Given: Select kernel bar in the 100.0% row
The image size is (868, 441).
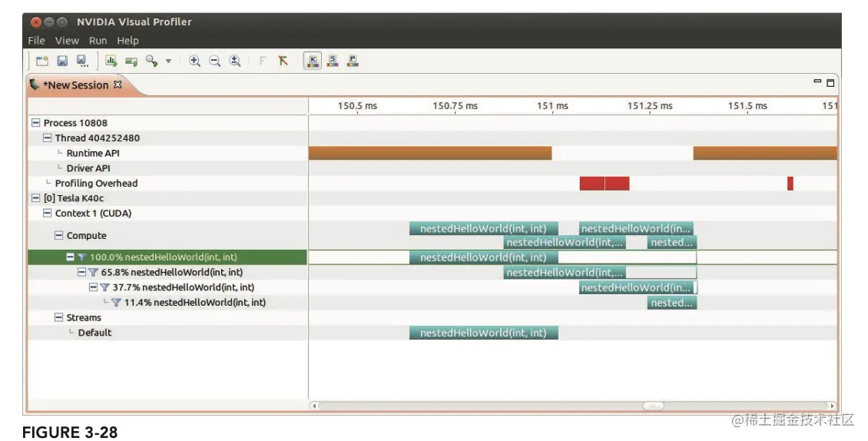Looking at the screenshot, I should click(x=484, y=257).
